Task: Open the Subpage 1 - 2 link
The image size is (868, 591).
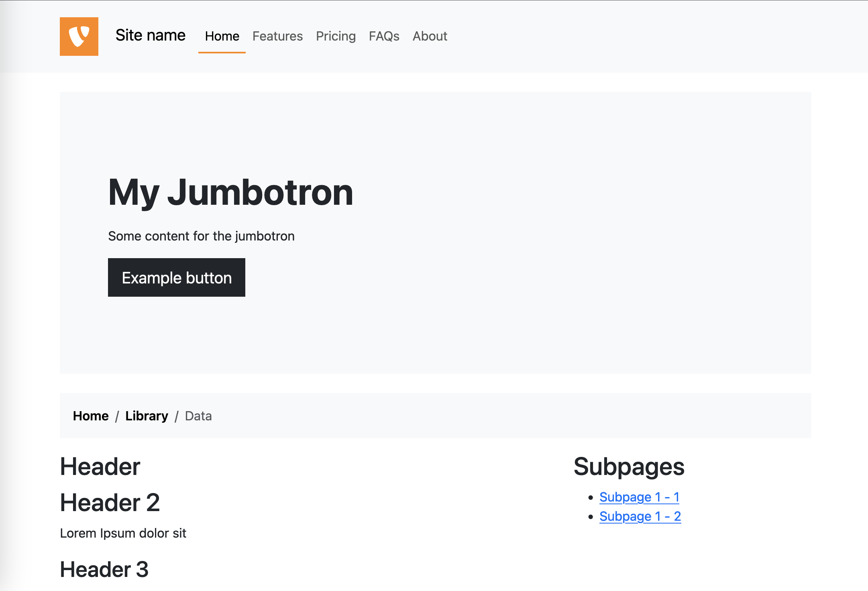Action: (640, 516)
